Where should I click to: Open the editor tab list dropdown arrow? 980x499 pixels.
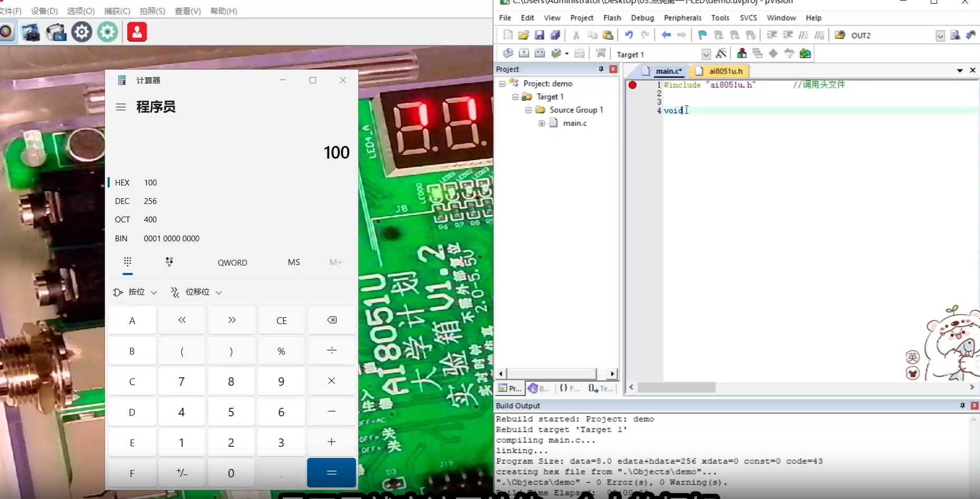pyautogui.click(x=960, y=71)
